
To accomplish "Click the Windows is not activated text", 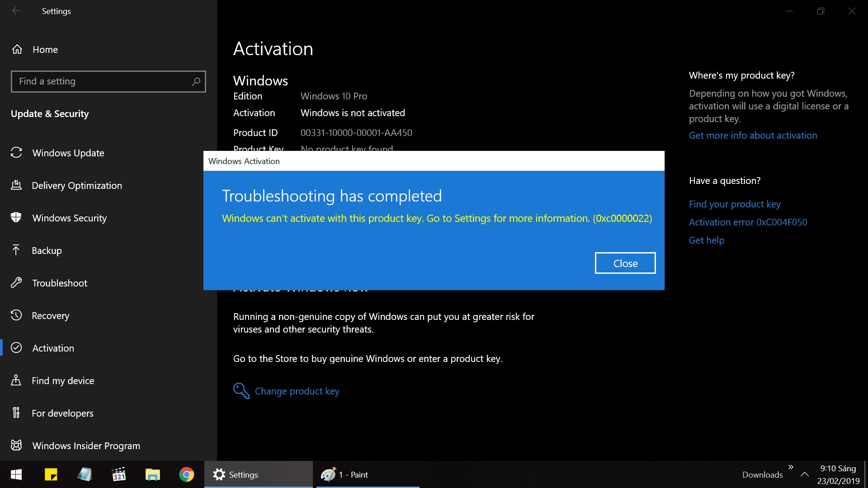I will (x=353, y=113).
